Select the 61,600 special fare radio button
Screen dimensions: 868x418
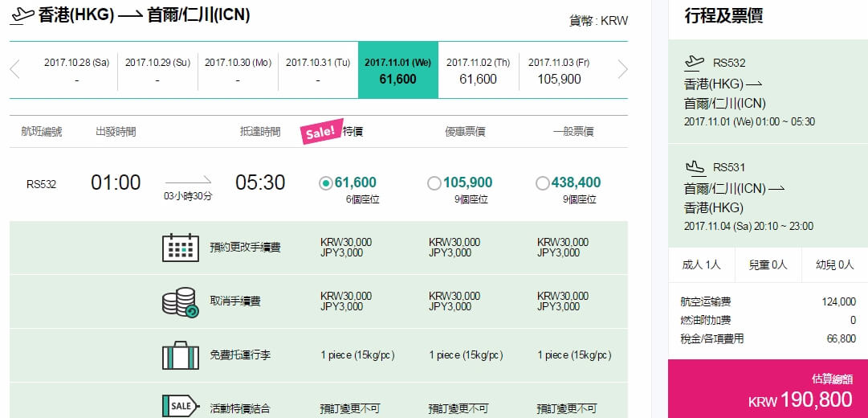(x=325, y=183)
